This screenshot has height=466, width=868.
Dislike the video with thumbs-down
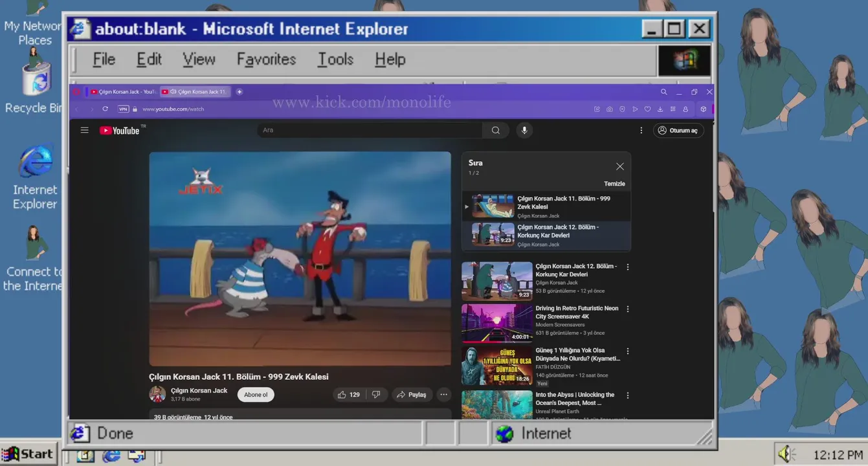click(x=376, y=395)
